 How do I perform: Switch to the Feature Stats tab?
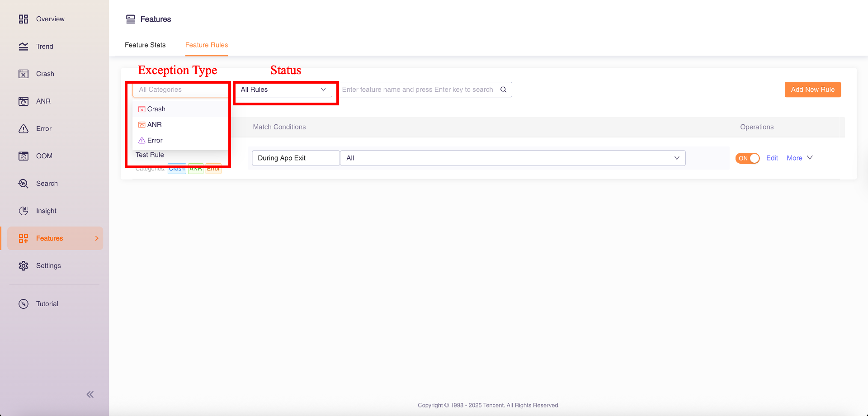click(145, 45)
